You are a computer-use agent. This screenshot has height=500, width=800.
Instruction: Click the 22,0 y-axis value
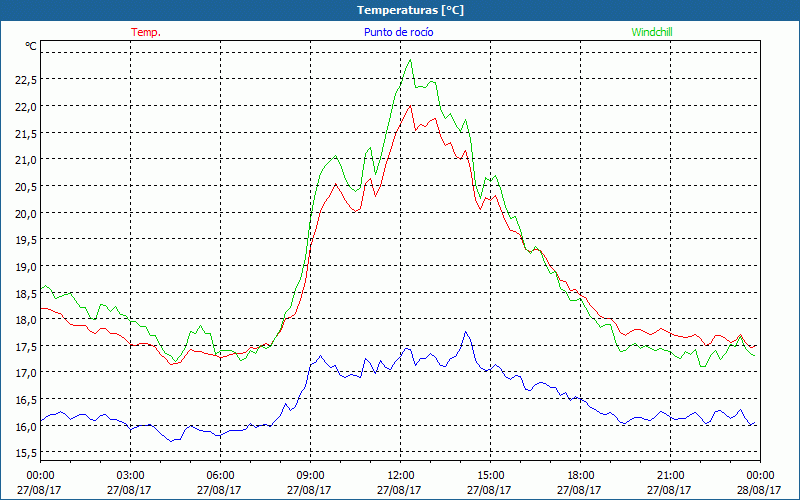click(x=25, y=107)
